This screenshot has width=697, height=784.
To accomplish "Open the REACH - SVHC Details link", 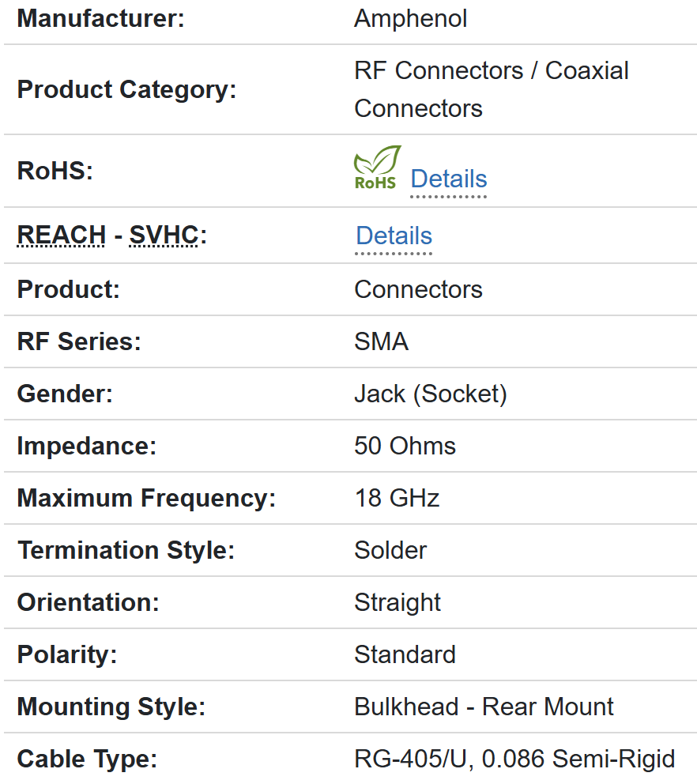I will click(394, 236).
